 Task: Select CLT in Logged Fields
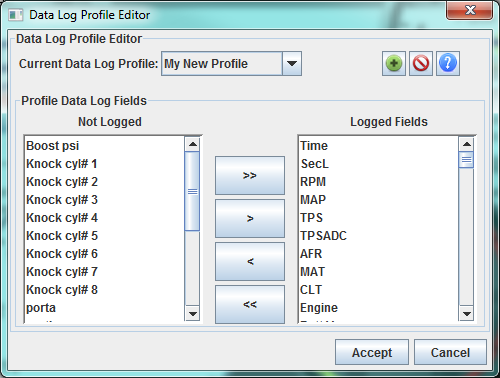(x=379, y=290)
